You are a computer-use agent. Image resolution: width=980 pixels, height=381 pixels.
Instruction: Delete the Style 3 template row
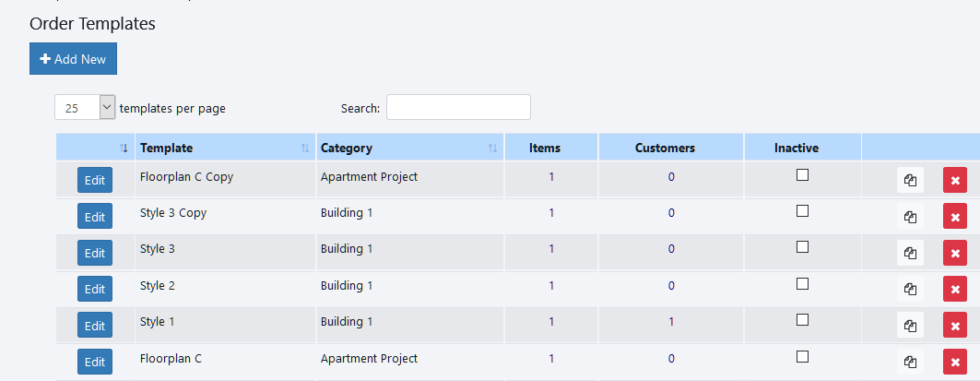point(954,253)
